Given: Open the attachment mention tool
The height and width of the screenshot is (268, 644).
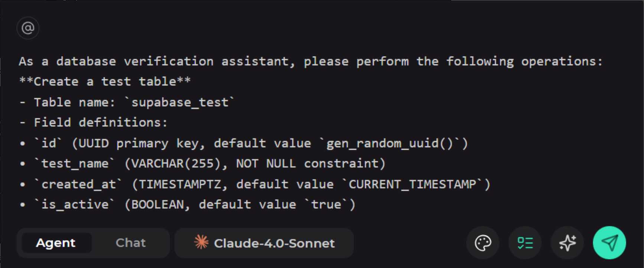Looking at the screenshot, I should click(x=29, y=28).
